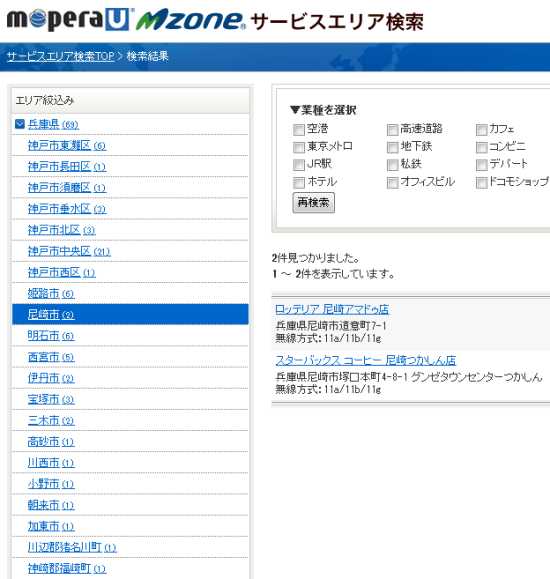Open ロッテリア 尼崎アマドゥ店 result

[332, 309]
